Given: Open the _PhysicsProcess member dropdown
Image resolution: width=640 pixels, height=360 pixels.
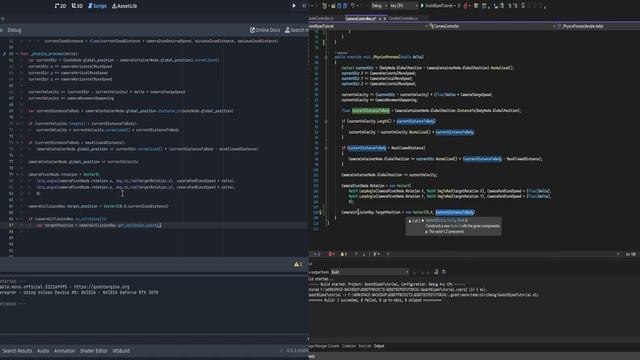Looking at the screenshot, I should 598,26.
